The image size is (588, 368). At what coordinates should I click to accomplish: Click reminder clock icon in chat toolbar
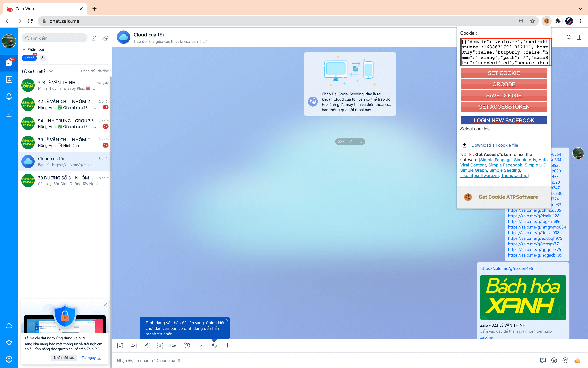point(187,346)
